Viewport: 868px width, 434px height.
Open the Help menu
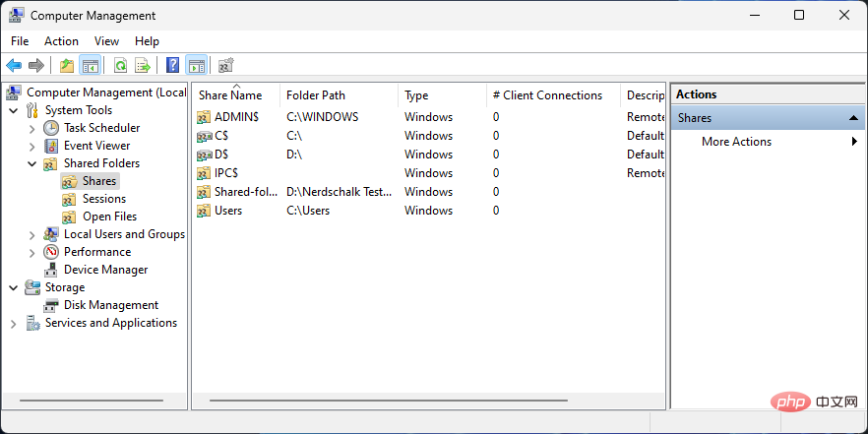(148, 41)
